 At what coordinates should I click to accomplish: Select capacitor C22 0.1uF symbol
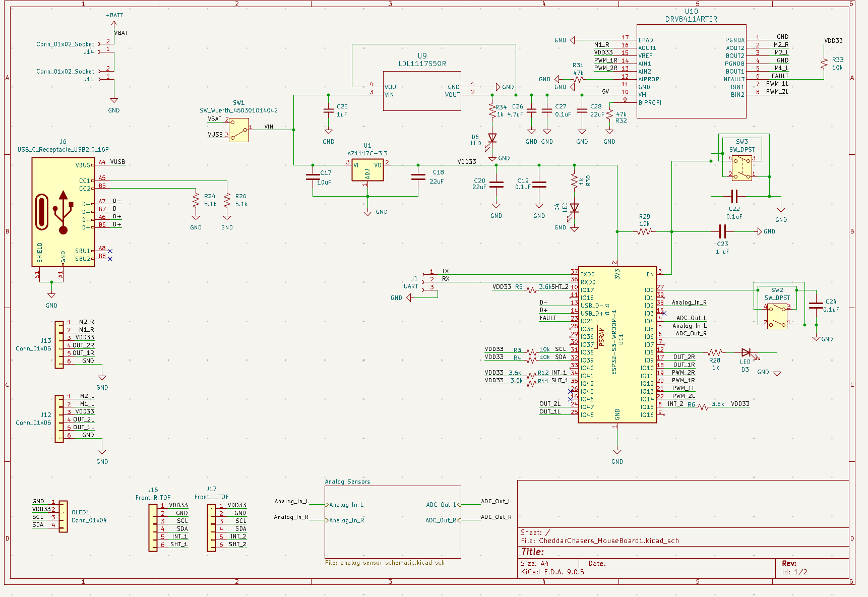pos(734,196)
